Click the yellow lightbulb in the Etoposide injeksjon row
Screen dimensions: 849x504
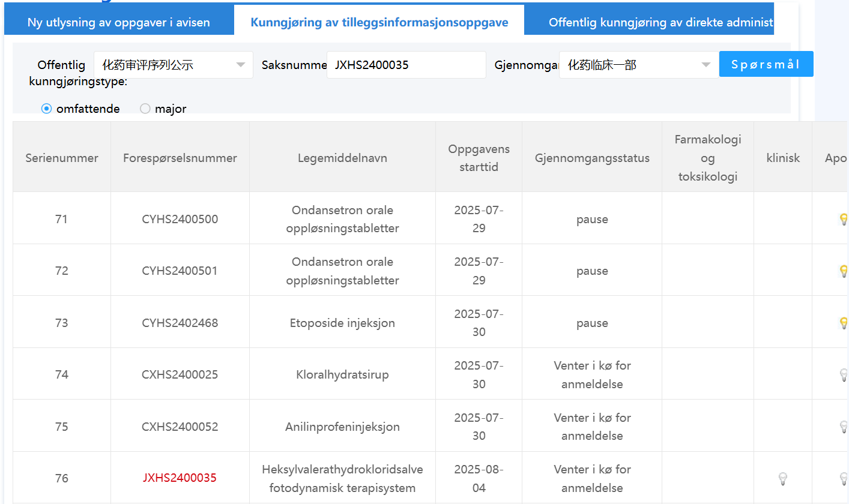[843, 323]
